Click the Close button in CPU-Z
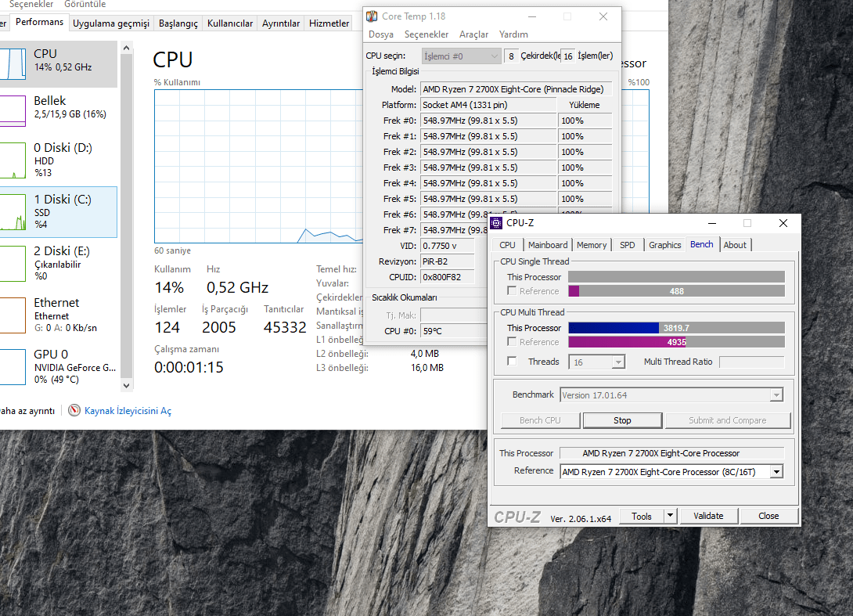The height and width of the screenshot is (616, 853). click(768, 516)
